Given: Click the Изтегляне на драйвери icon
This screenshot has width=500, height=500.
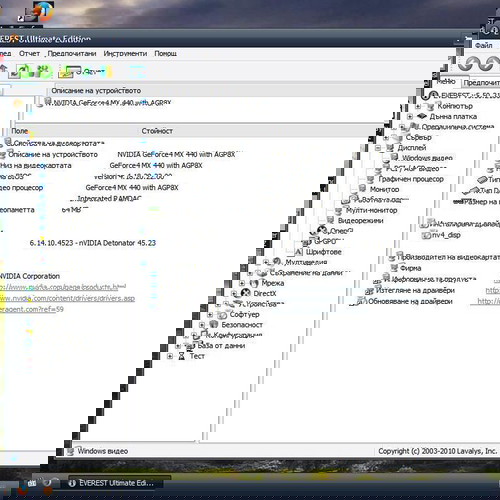Looking at the screenshot, I should pyautogui.click(x=369, y=291).
